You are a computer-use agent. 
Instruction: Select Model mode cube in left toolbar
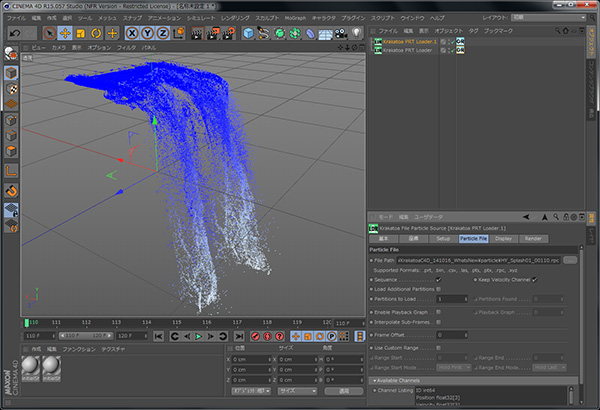(11, 73)
